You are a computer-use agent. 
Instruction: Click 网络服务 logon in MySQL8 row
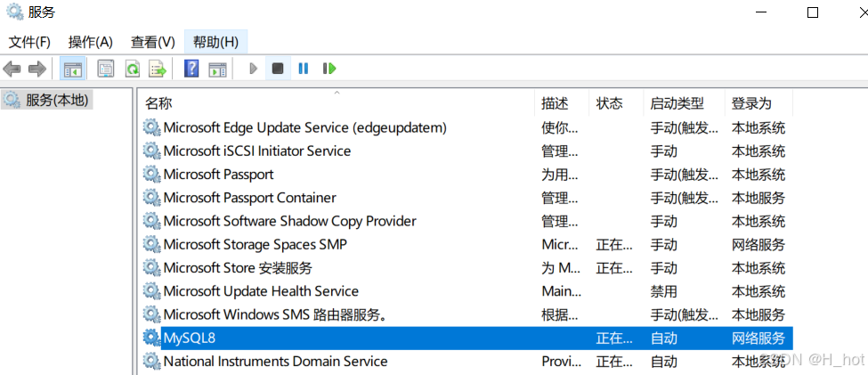[x=758, y=338]
